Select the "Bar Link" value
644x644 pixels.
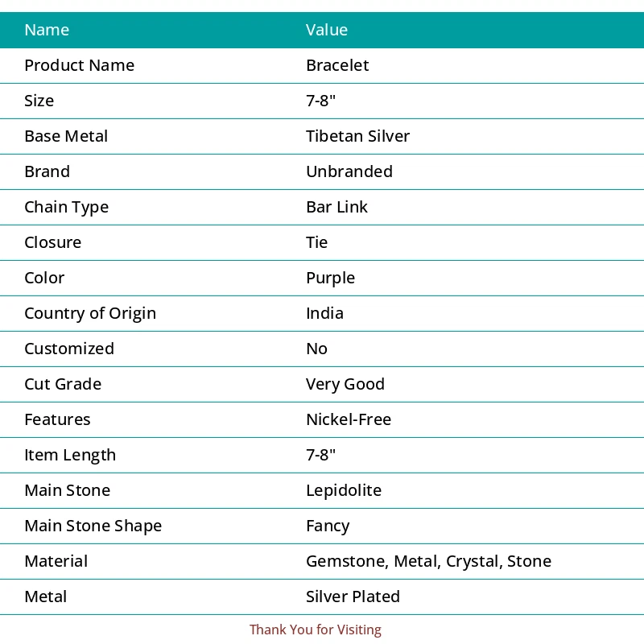pos(336,207)
